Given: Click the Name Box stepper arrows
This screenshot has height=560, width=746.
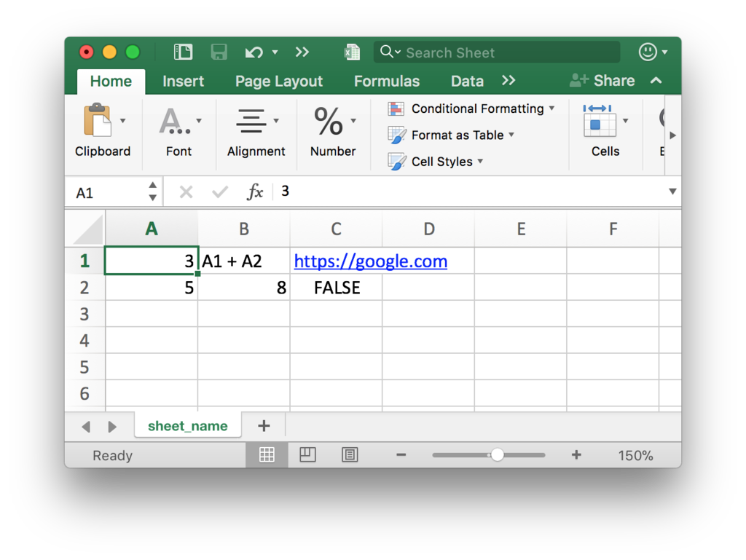Looking at the screenshot, I should (x=152, y=192).
